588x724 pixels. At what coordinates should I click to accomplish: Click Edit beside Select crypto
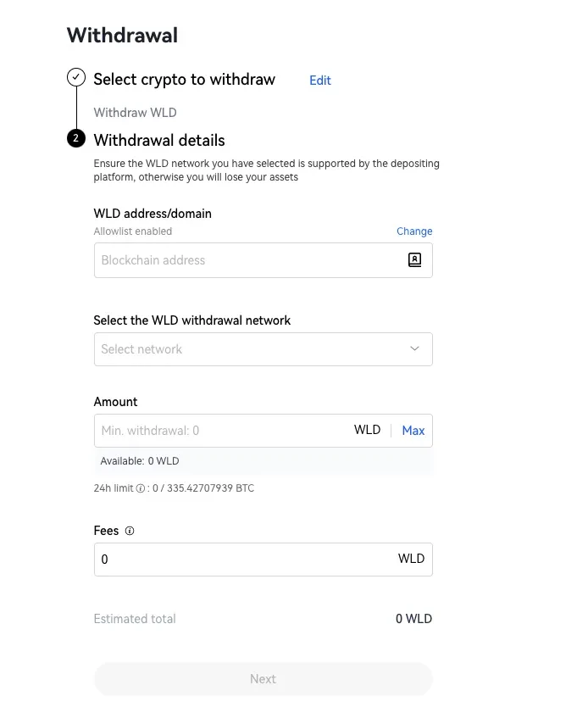click(319, 81)
